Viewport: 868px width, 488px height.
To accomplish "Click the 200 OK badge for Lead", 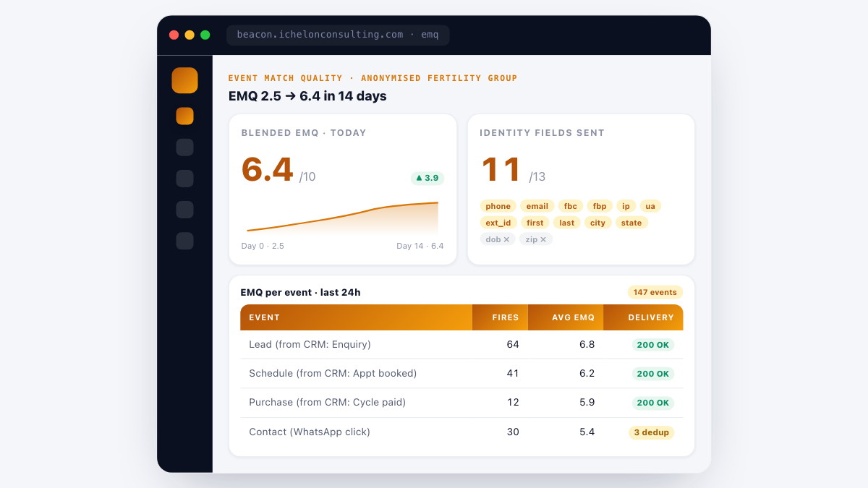I will tap(653, 345).
